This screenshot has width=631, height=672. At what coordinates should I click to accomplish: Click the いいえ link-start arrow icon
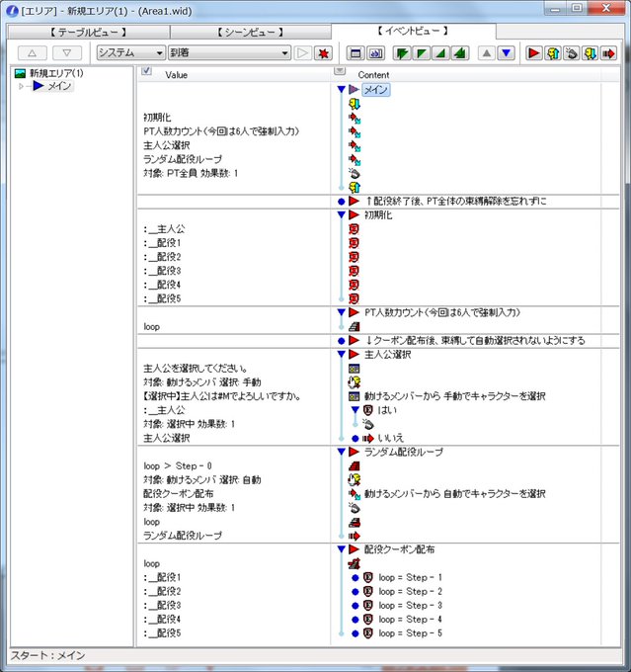coord(368,439)
